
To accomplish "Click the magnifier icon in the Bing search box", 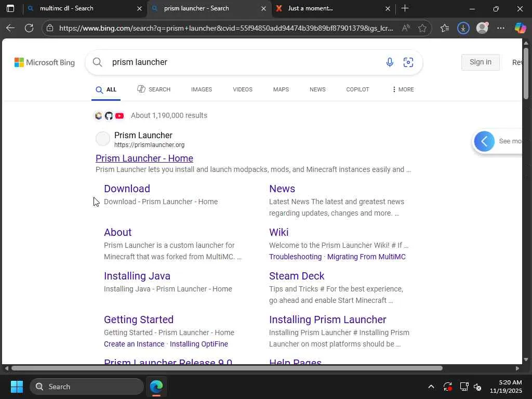I will (97, 62).
